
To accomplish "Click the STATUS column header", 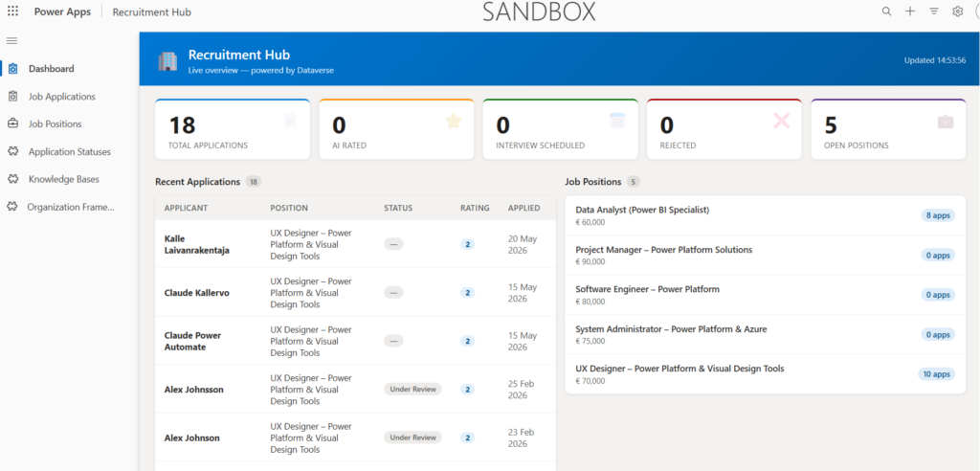I will tap(398, 208).
